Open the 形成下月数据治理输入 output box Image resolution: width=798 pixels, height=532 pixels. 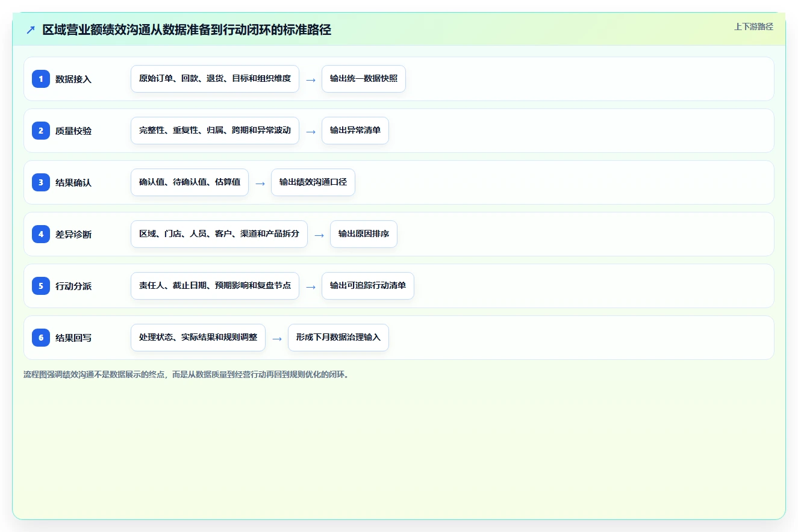pos(338,337)
